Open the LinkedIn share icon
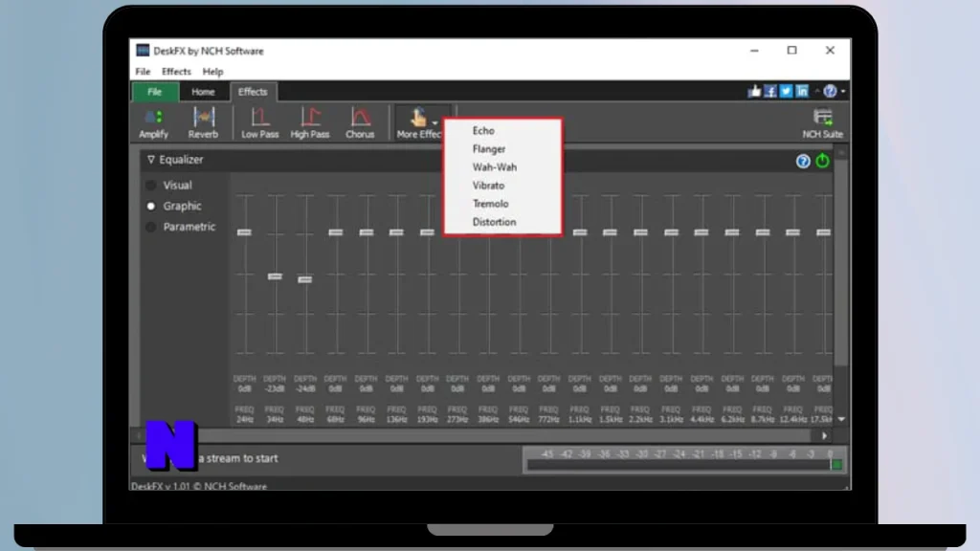980x551 pixels. pos(802,91)
